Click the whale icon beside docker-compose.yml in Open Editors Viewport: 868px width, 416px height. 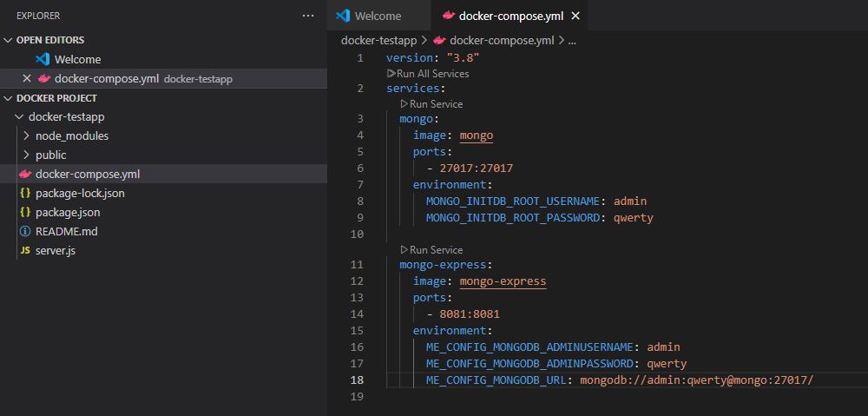[44, 79]
